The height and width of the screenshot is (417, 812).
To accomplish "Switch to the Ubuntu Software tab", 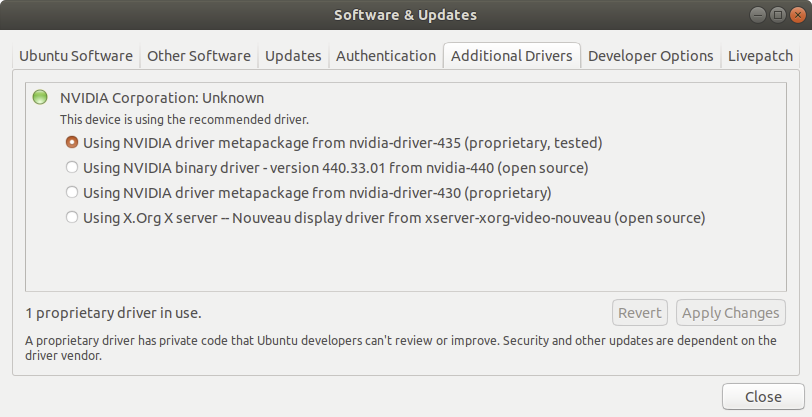I will pyautogui.click(x=76, y=56).
